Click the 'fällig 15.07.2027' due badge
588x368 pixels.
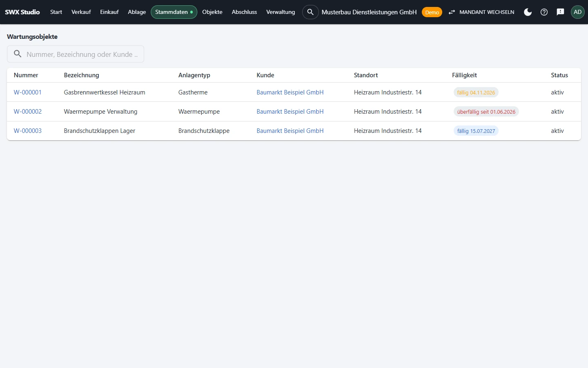pyautogui.click(x=476, y=131)
